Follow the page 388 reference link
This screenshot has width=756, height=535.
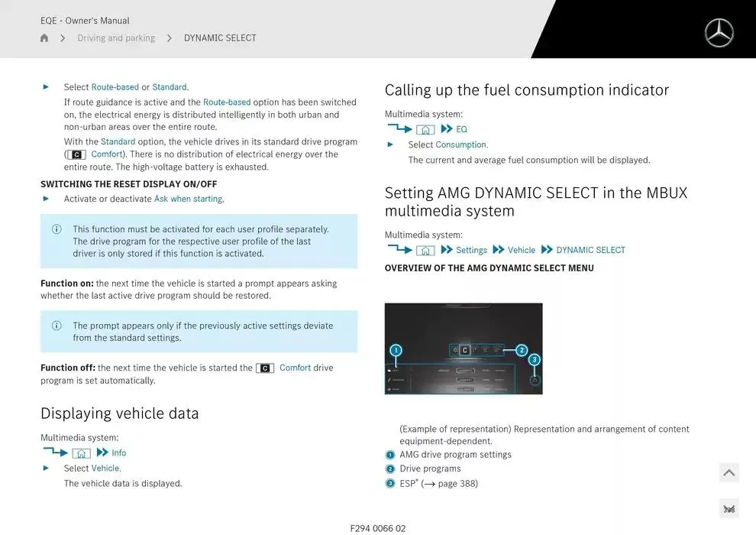(x=457, y=483)
